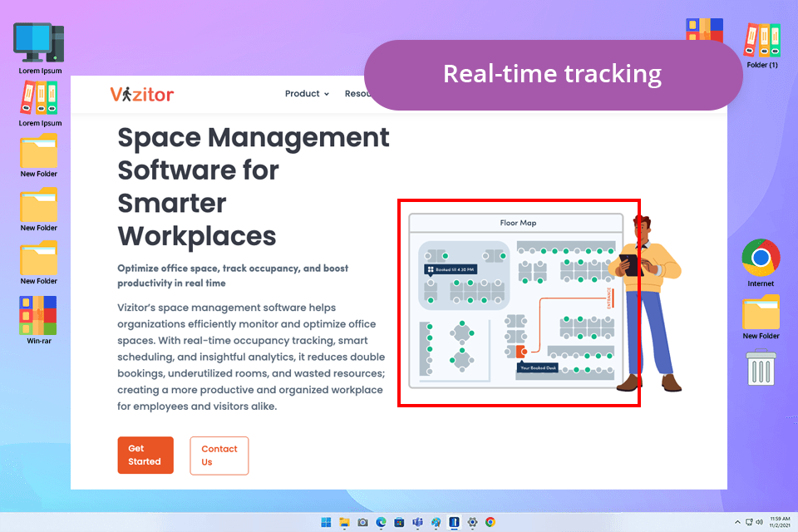Open Microsoft Edge from the taskbar
The image size is (798, 532).
tap(382, 522)
